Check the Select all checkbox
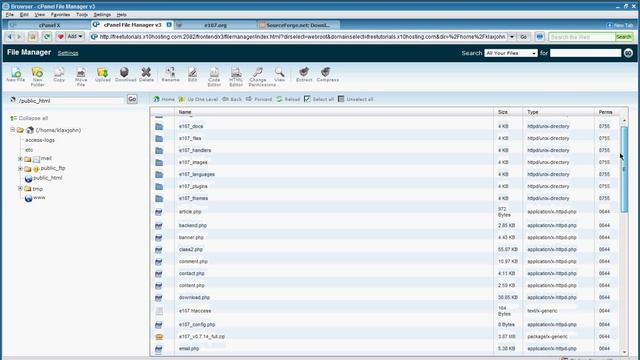Image resolution: width=640 pixels, height=360 pixels. [x=307, y=99]
